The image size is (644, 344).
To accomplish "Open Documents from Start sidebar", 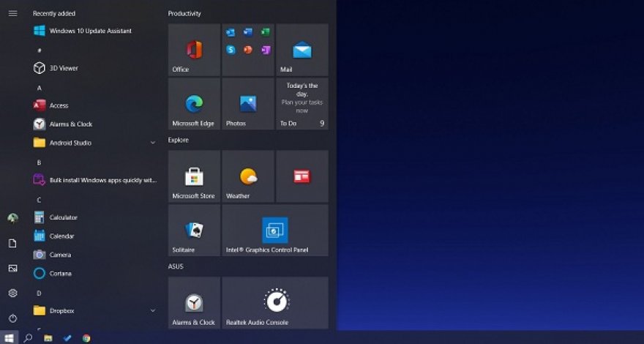I will [12, 243].
